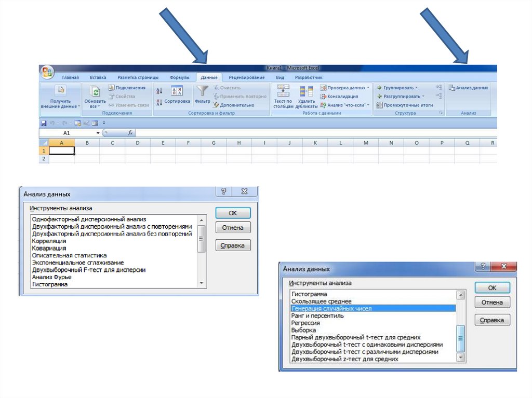532x398 pixels.
Task: Sort descending with the Я→A icon
Action: (159, 102)
